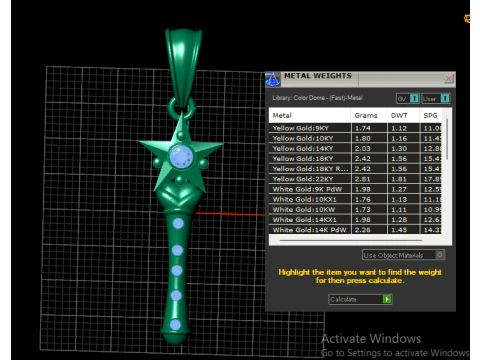Close the Metal Weights panel
Viewport: 480px width, 360px height.
(x=448, y=79)
